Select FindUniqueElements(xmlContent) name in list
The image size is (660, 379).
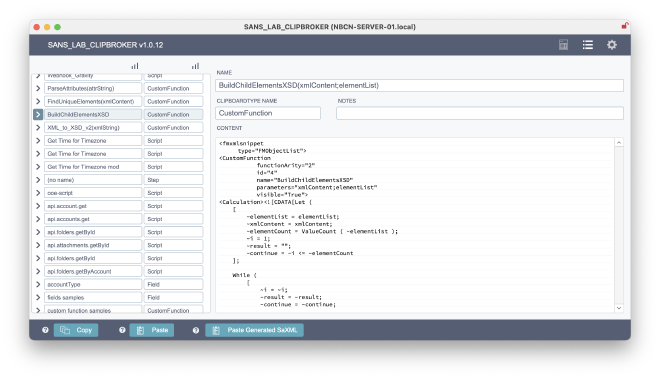tap(93, 101)
